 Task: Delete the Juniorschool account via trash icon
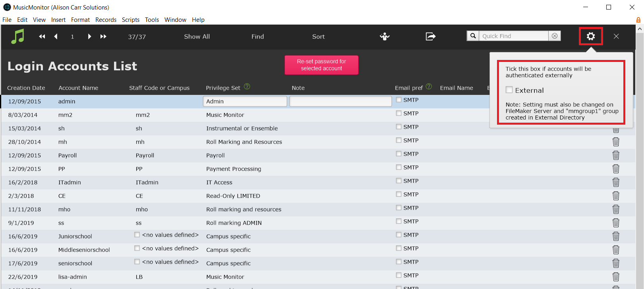616,236
